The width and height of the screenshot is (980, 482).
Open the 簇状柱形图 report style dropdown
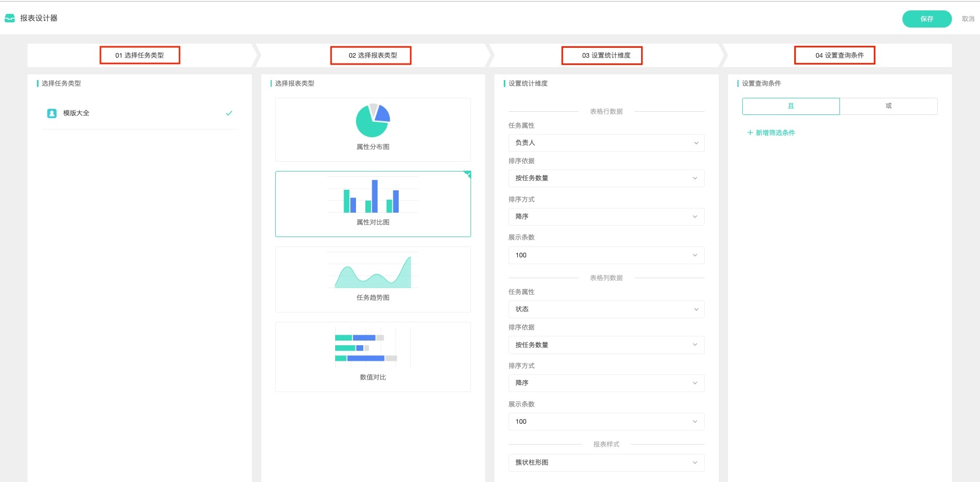(x=606, y=463)
